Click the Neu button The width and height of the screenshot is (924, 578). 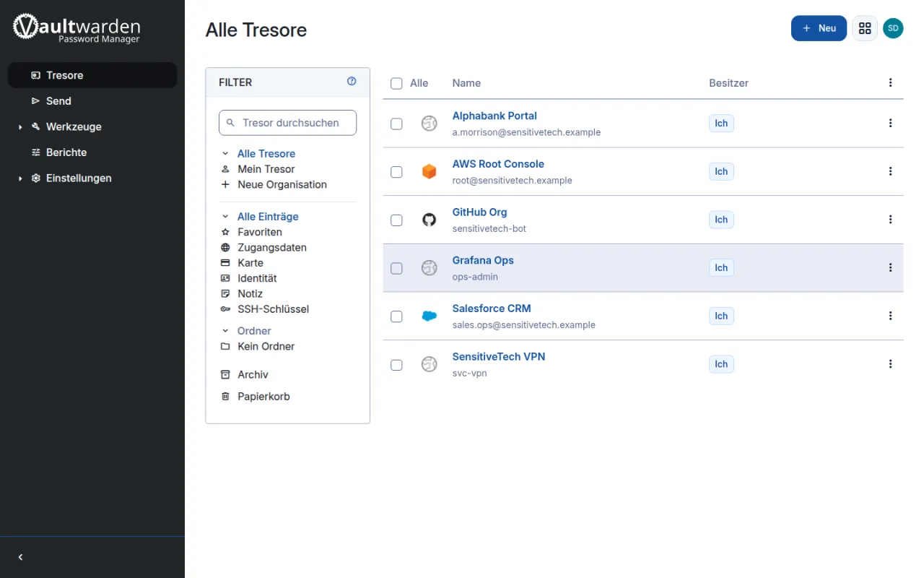tap(819, 28)
